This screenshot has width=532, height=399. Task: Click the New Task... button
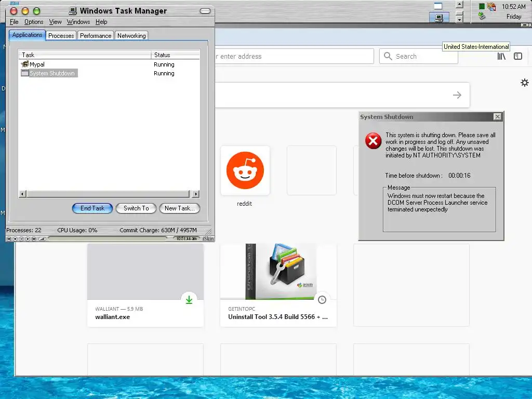(x=179, y=208)
